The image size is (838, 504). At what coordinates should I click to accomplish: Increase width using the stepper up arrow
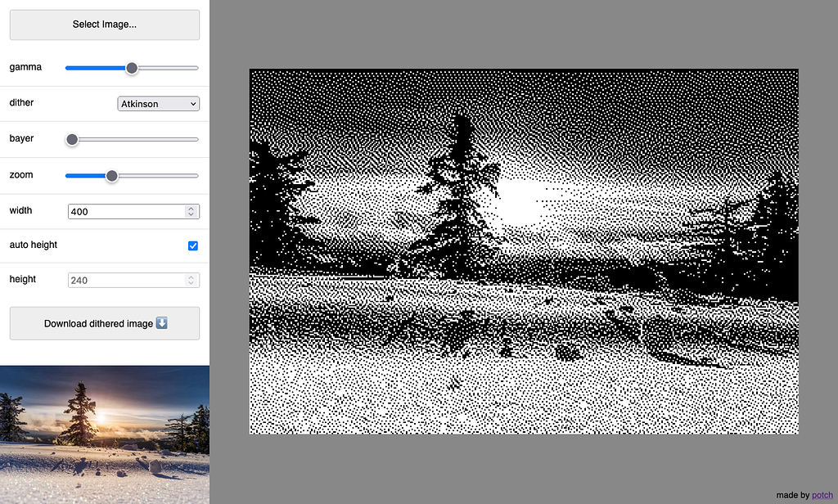(191, 208)
